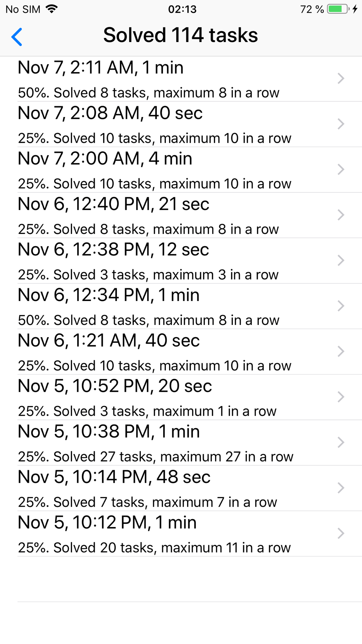
Task: Tap chevron for Nov 7, 2:08 AM entry
Action: pos(341,124)
